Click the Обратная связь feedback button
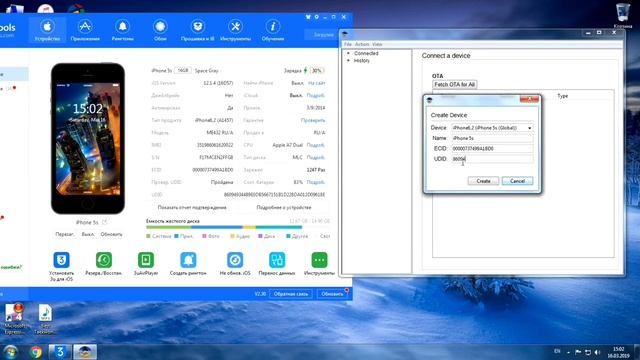The width and height of the screenshot is (640, 360). point(291,294)
